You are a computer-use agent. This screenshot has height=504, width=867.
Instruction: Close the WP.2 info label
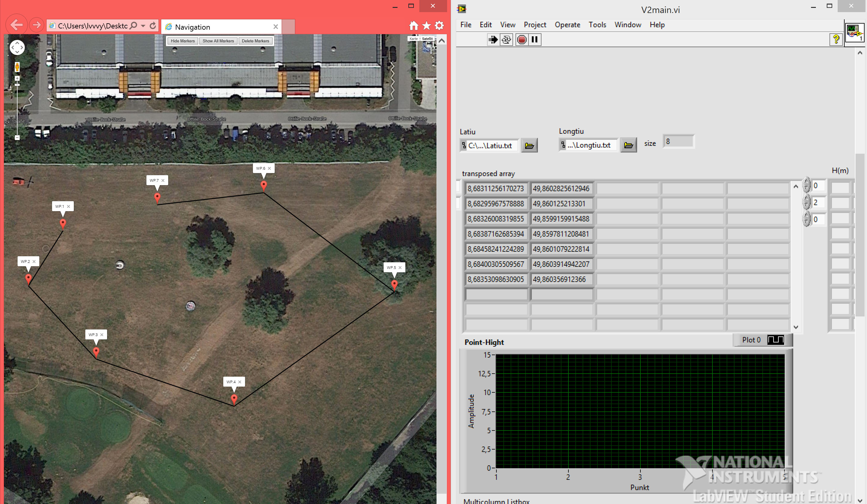tap(34, 261)
